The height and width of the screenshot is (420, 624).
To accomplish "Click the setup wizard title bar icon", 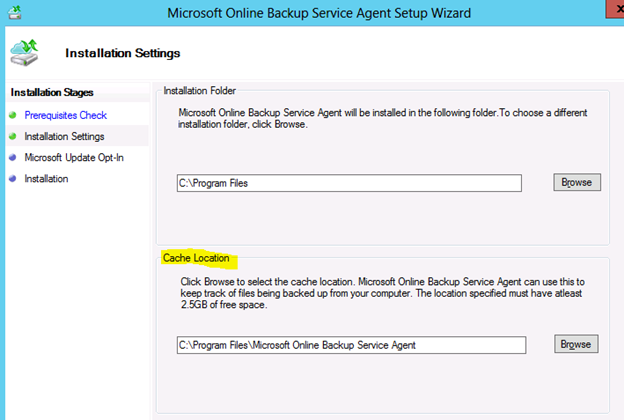I will click(x=15, y=13).
